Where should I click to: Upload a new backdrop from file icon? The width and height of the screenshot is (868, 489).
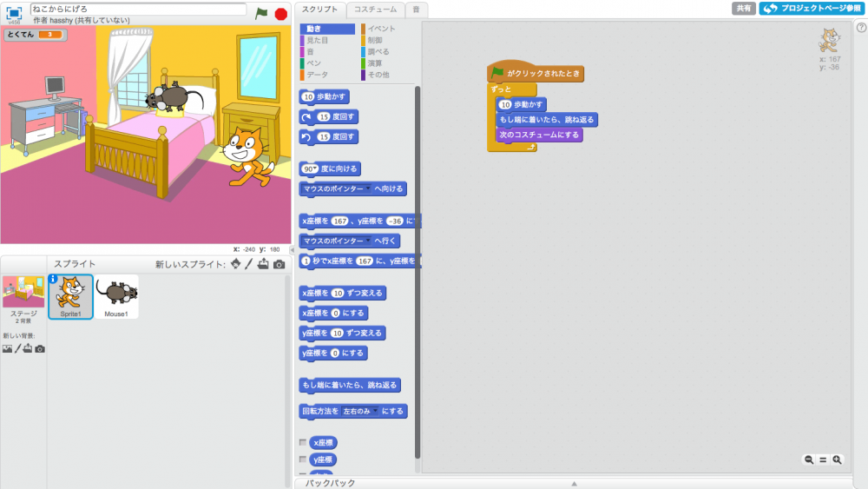pyautogui.click(x=28, y=348)
